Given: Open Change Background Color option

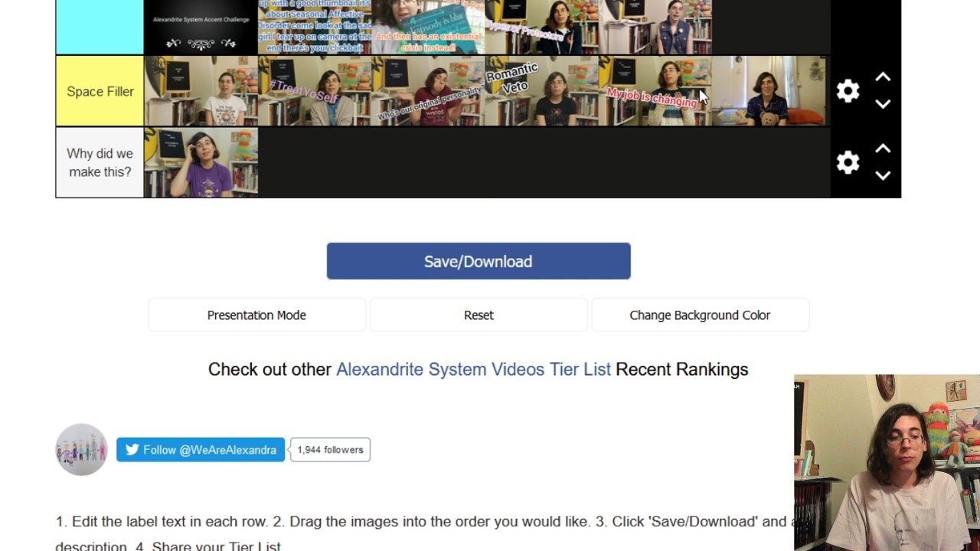Looking at the screenshot, I should 700,315.
